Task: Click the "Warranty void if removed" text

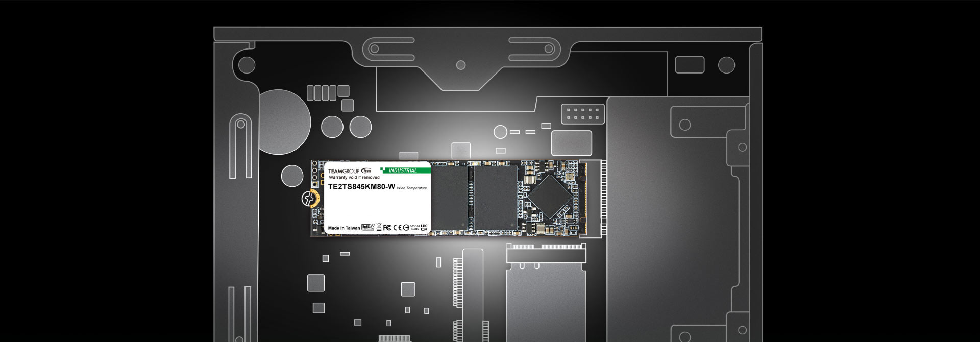Action: (x=354, y=178)
